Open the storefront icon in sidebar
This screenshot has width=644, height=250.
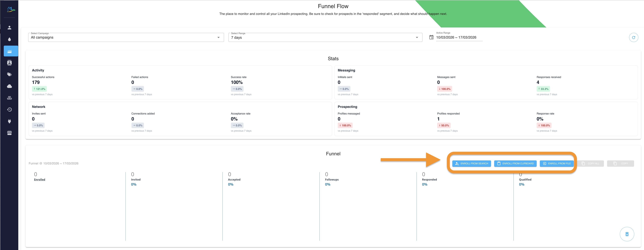coord(9,133)
